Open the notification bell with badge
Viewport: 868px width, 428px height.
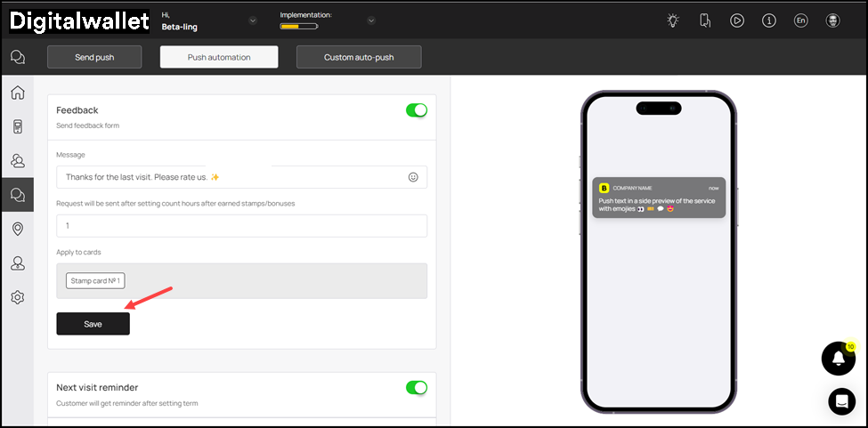838,358
